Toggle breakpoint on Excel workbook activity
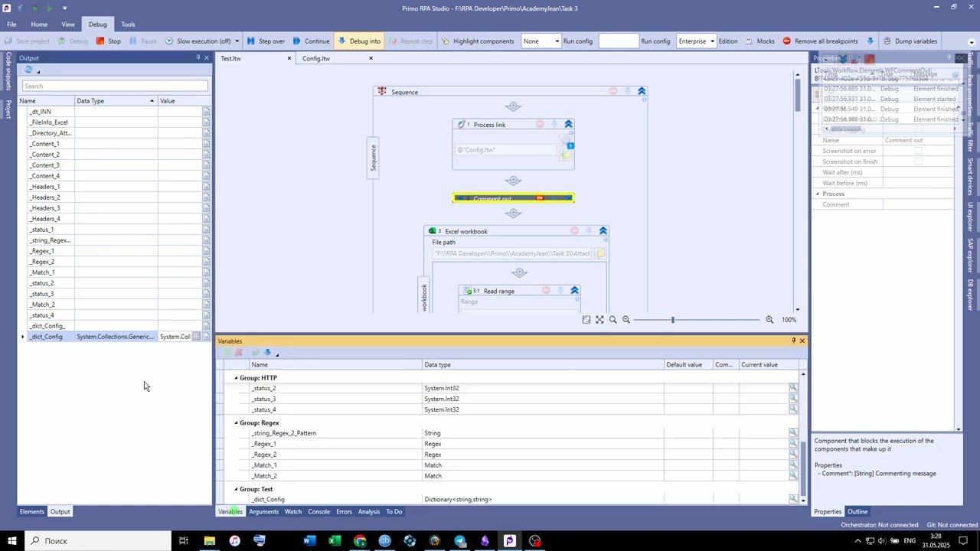 click(575, 231)
